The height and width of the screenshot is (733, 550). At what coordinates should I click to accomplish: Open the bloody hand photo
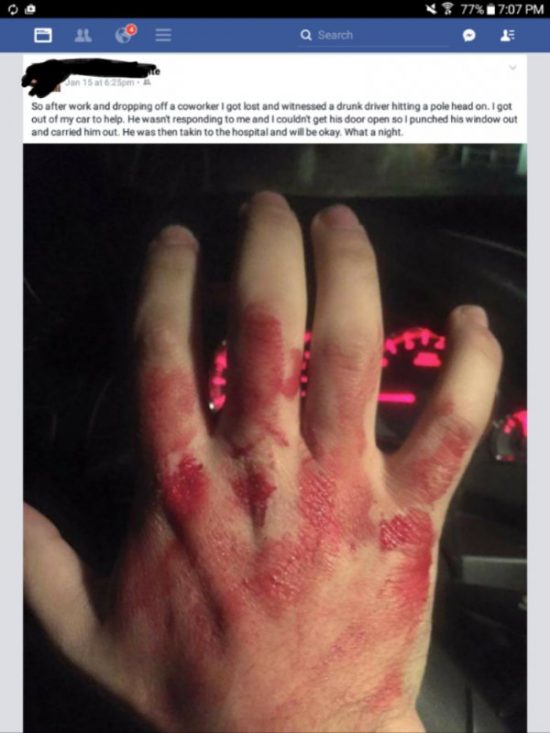click(x=275, y=438)
